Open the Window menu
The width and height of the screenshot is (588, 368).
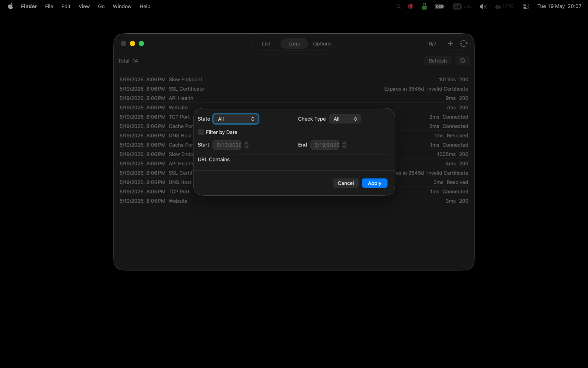pos(122,6)
